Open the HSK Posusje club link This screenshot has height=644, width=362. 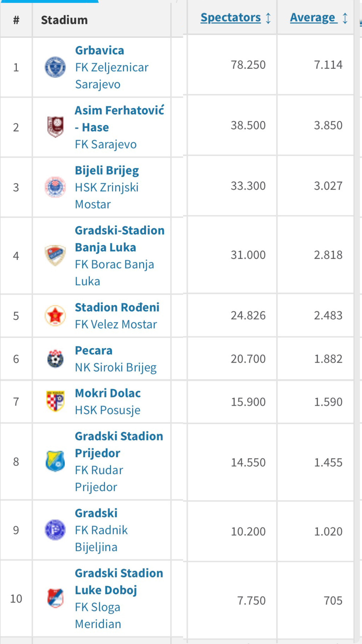[x=107, y=410]
